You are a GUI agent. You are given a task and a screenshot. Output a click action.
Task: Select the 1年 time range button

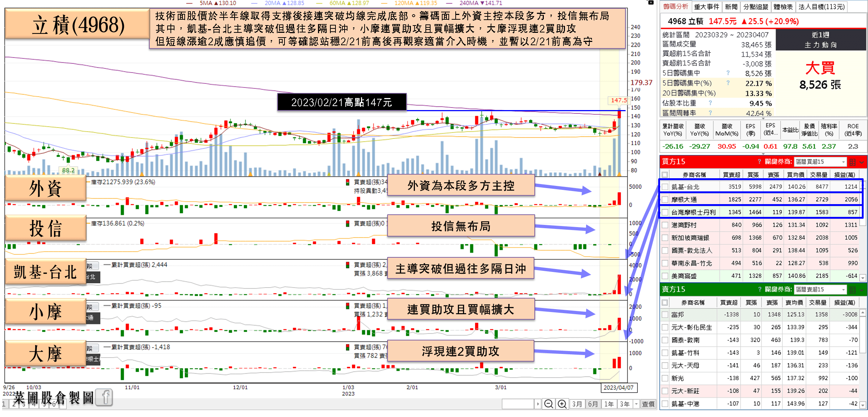pyautogui.click(x=609, y=404)
